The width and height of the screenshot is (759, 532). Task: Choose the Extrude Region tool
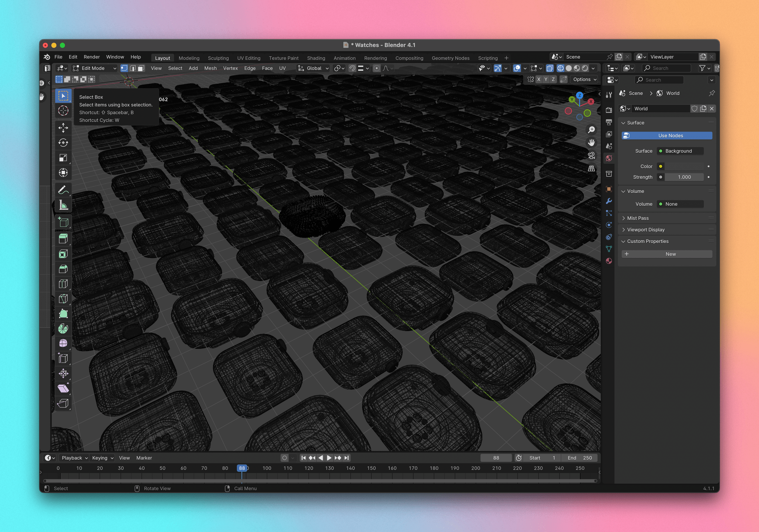coord(63,239)
